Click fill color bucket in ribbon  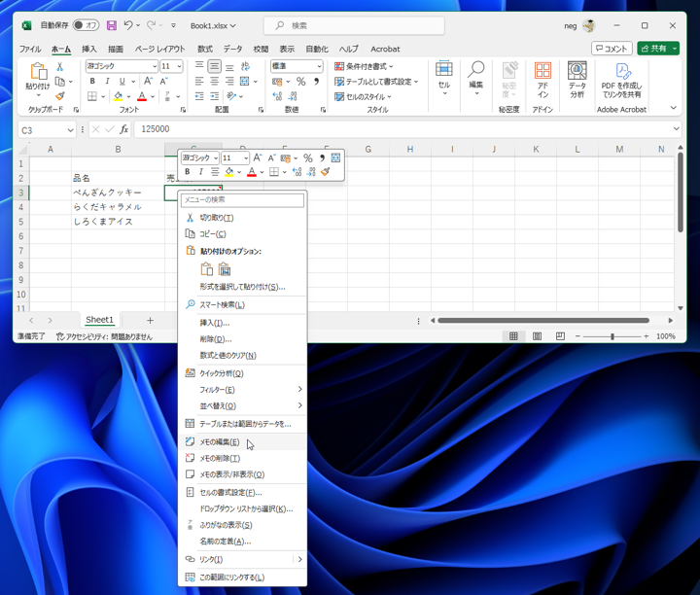coord(118,96)
